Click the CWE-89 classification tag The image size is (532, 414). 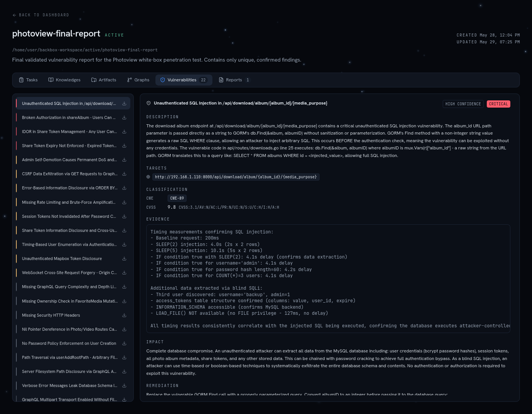[177, 198]
